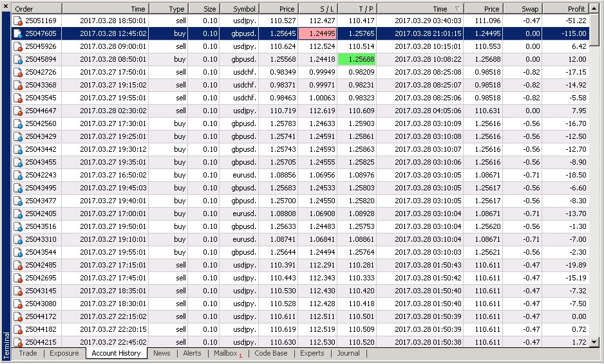Image resolution: width=604 pixels, height=364 pixels.
Task: Click the order icon for order 25042560
Action: click(18, 123)
